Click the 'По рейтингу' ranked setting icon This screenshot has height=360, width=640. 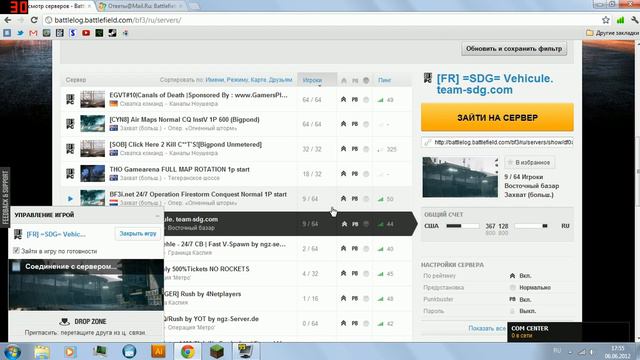[512, 276]
